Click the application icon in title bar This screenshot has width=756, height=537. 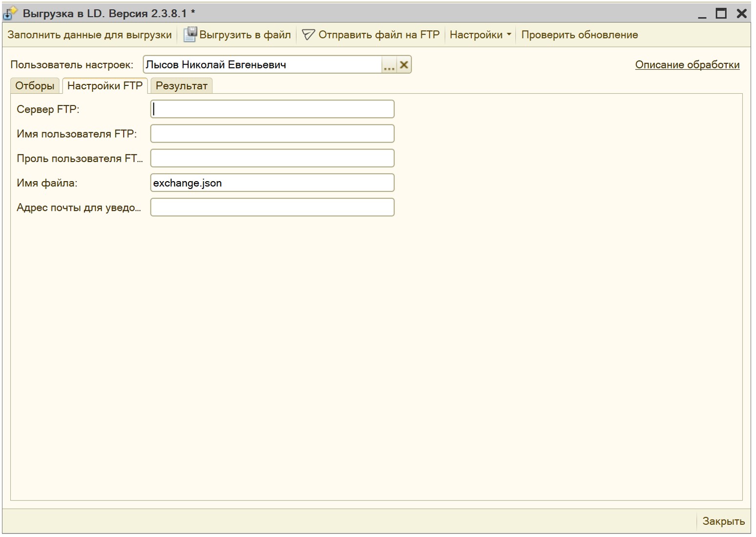[x=10, y=14]
